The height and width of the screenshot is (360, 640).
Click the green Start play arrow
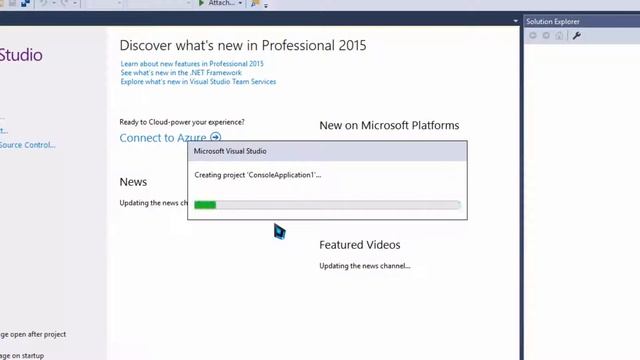pos(201,3)
